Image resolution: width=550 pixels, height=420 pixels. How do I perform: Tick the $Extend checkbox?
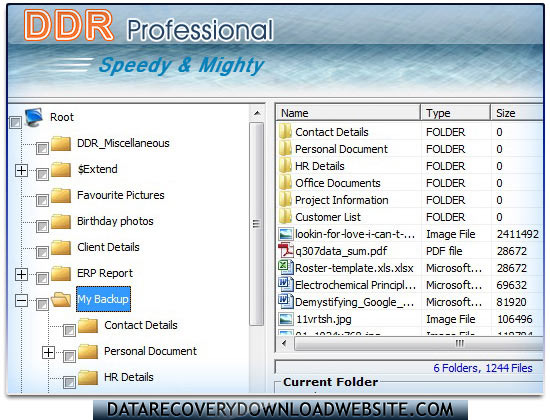[42, 174]
